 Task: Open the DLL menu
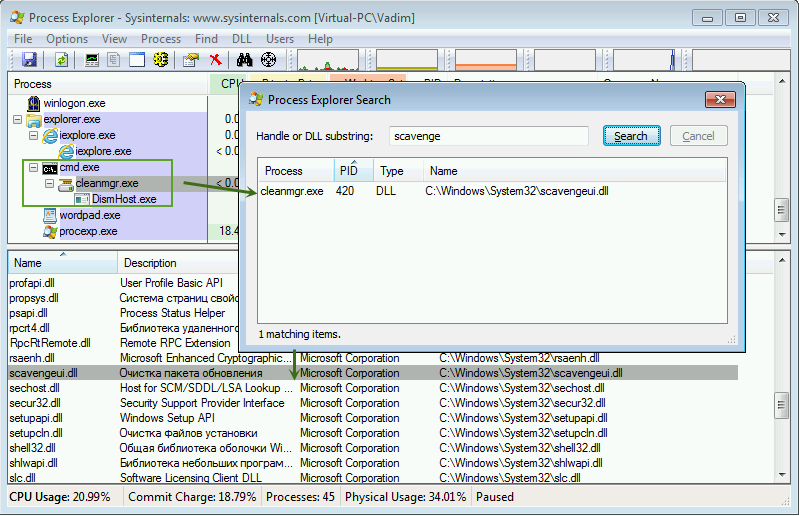pyautogui.click(x=241, y=39)
